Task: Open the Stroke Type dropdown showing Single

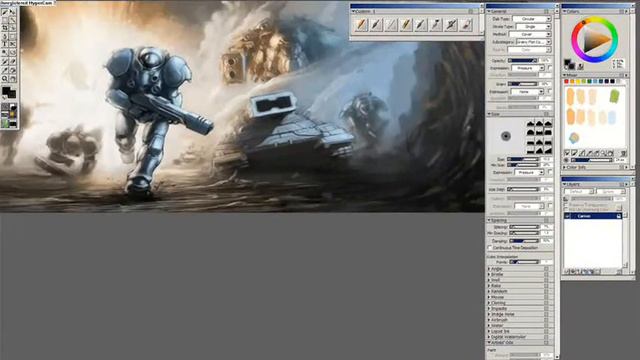Action: tap(533, 27)
